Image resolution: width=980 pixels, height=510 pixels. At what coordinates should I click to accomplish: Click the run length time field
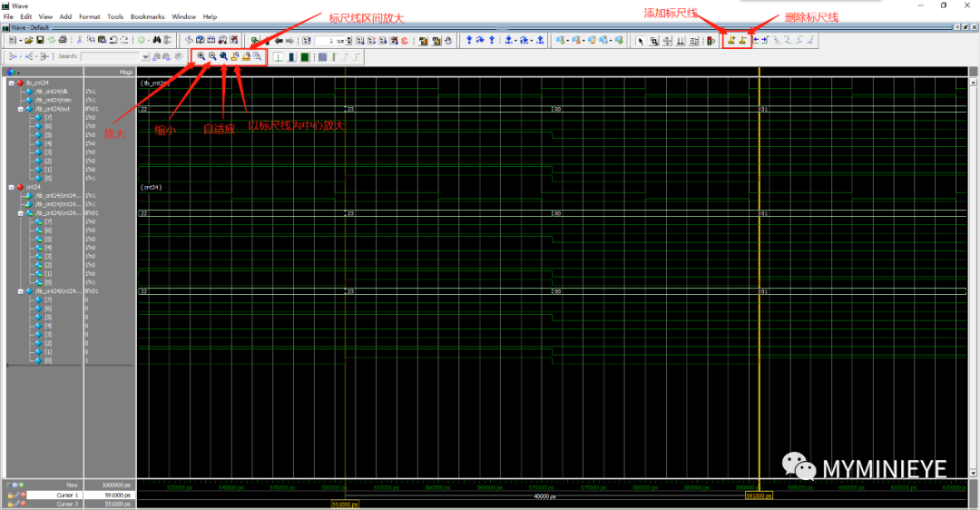click(329, 41)
